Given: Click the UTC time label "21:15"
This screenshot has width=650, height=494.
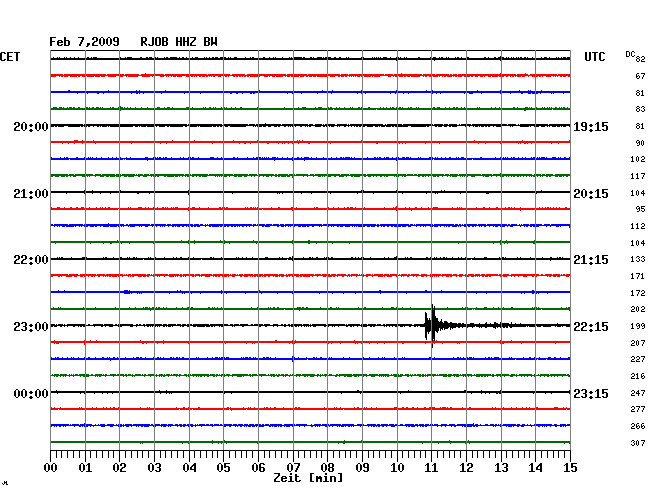Looking at the screenshot, I should coord(591,260).
